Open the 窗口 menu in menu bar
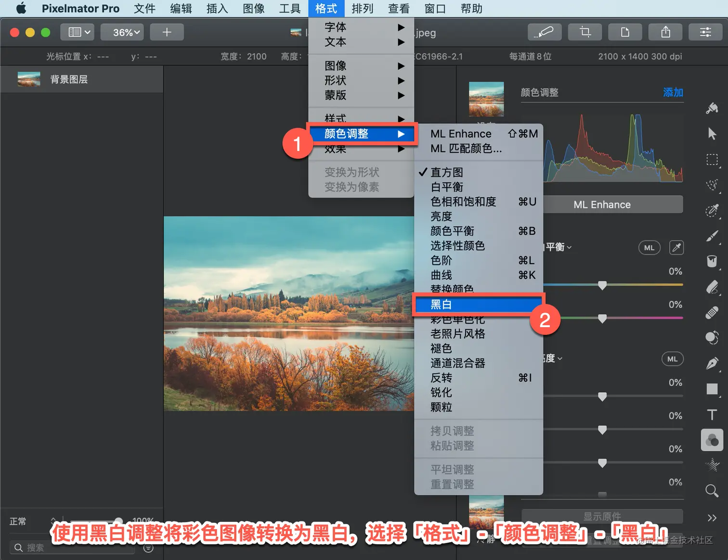The height and width of the screenshot is (560, 728). pyautogui.click(x=435, y=8)
